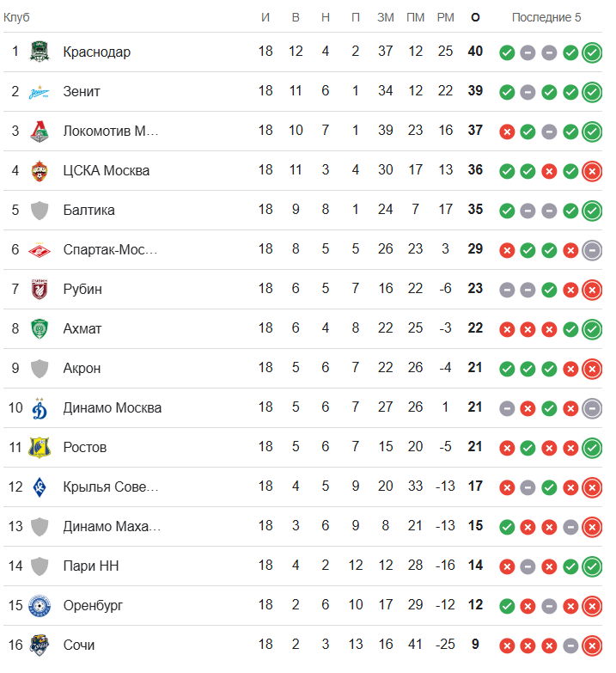Click Спартак's latest circled draw icon

point(592,250)
